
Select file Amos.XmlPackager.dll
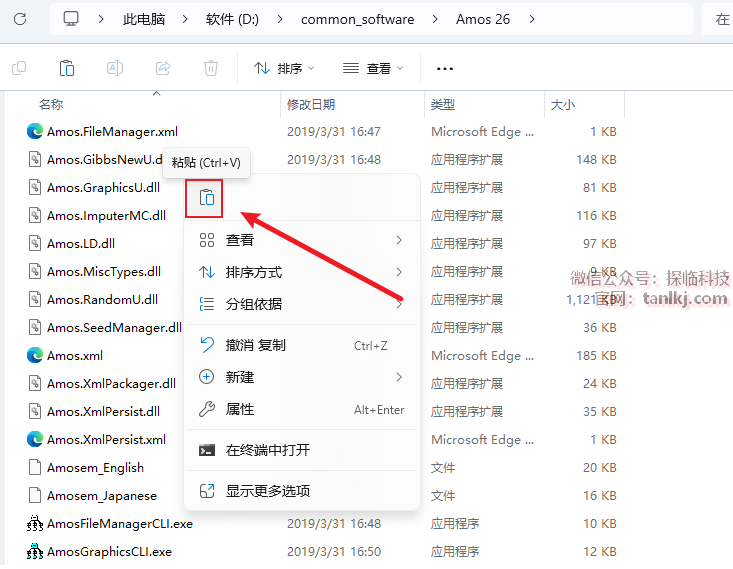112,383
